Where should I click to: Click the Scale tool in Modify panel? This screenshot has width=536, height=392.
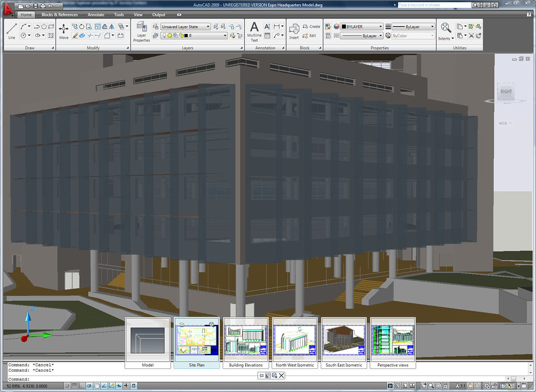tap(97, 27)
